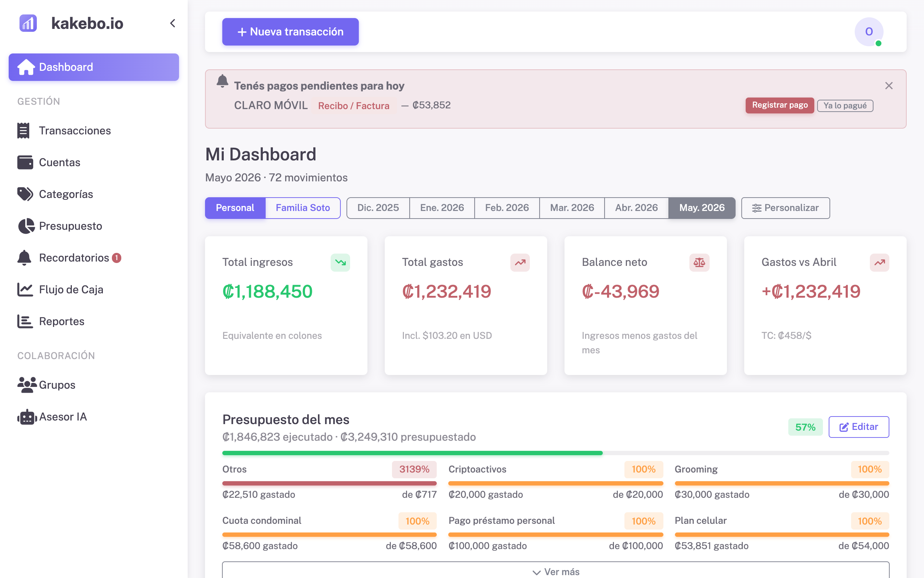The width and height of the screenshot is (924, 578).
Task: Click the Recordatorios notification badge
Action: pos(117,258)
